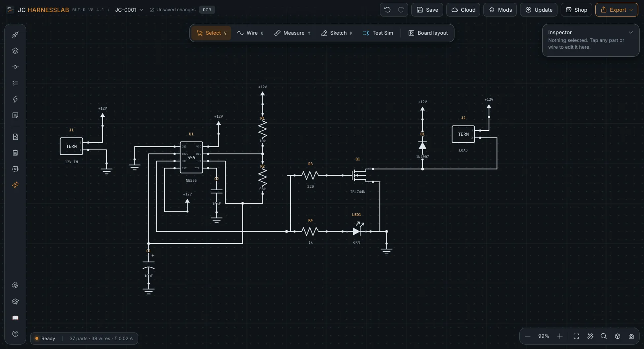644x349 pixels.
Task: Click the Save button
Action: pyautogui.click(x=427, y=10)
